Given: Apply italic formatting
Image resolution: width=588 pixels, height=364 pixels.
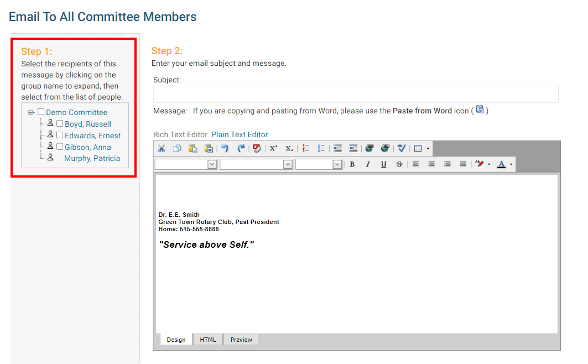Looking at the screenshot, I should [x=368, y=164].
